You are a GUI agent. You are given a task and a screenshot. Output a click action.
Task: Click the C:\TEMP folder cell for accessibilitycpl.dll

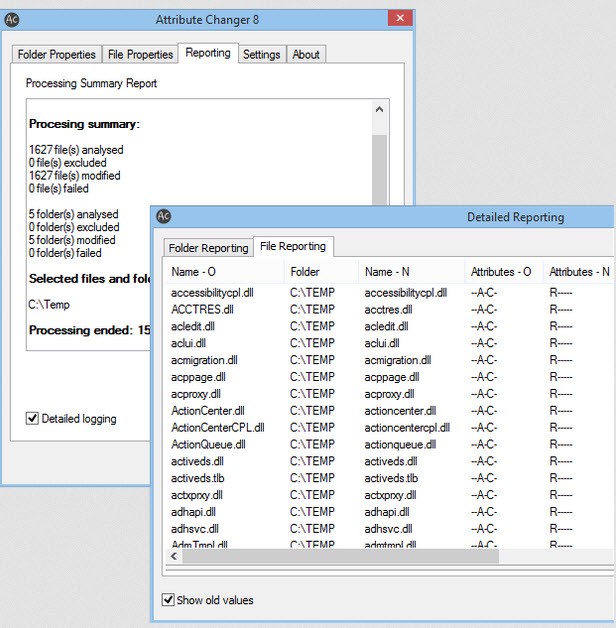point(312,293)
